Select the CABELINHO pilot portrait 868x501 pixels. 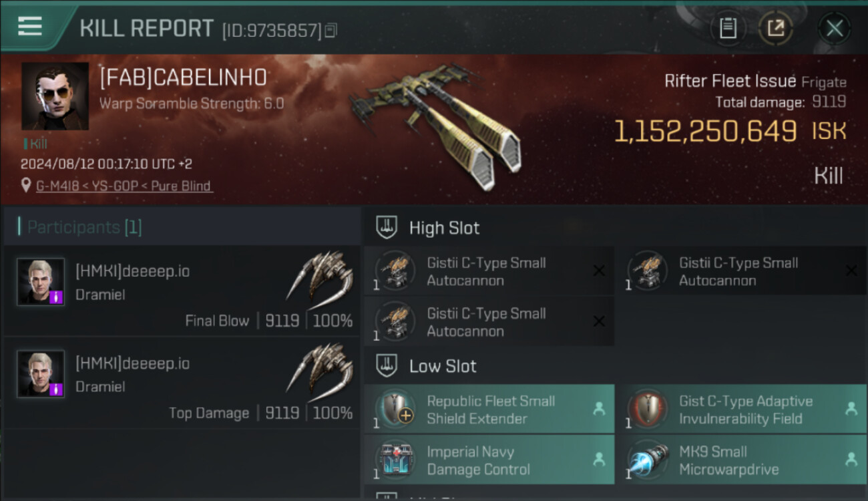(x=55, y=96)
